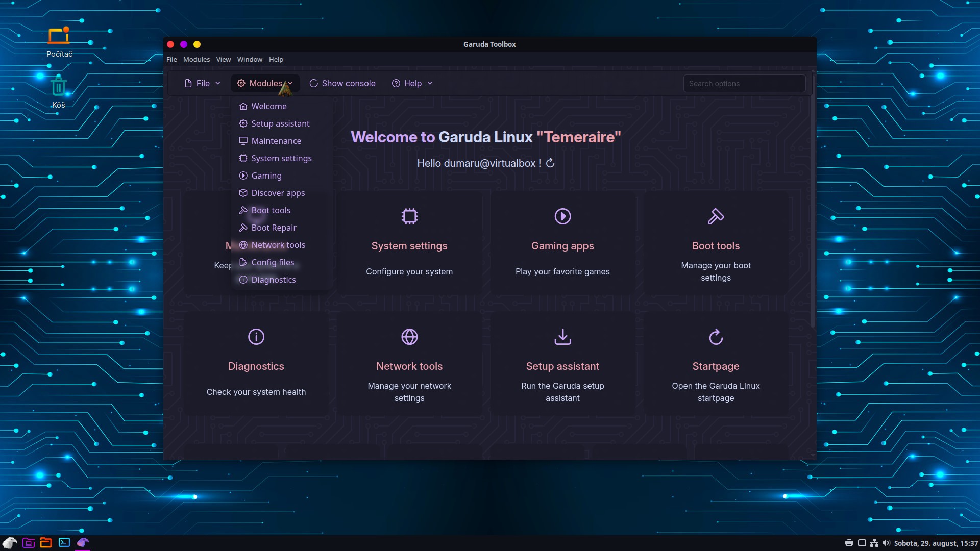This screenshot has width=980, height=551.
Task: Click the display tray icon
Action: [x=862, y=543]
